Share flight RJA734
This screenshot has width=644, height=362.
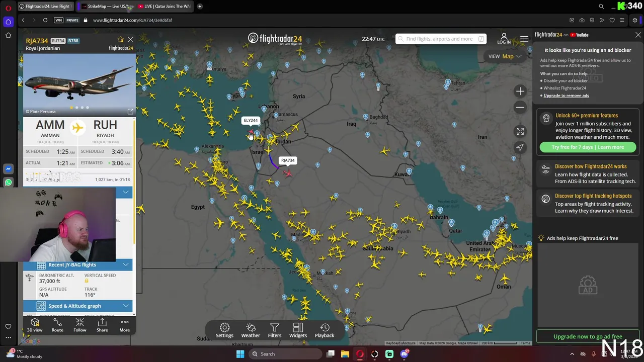[x=102, y=325]
